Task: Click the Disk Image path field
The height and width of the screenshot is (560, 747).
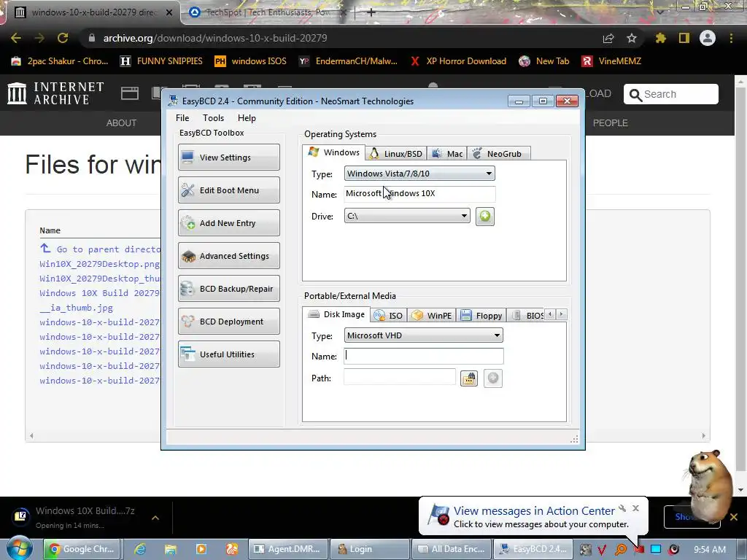Action: point(400,378)
